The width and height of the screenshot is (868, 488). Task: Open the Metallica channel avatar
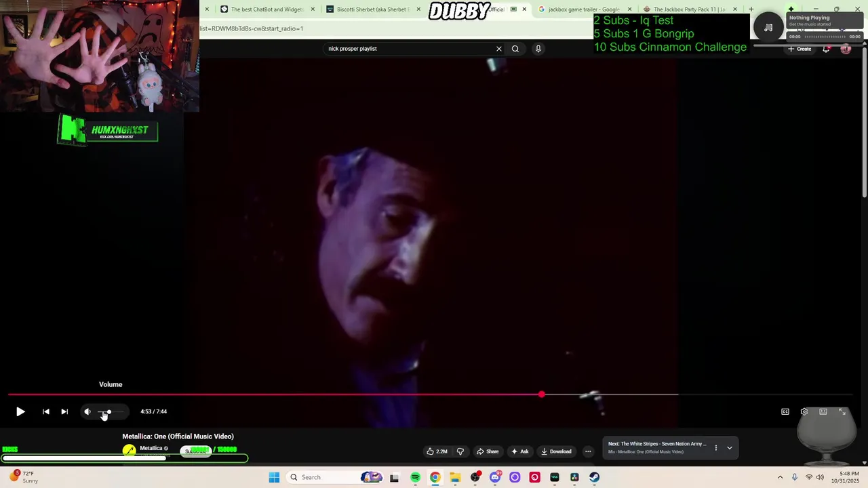point(129,450)
